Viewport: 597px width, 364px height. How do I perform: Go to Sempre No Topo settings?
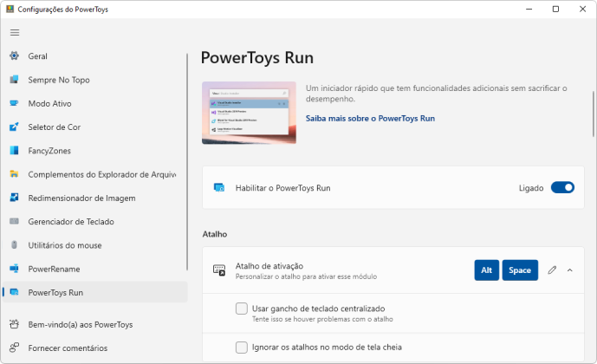click(x=94, y=80)
